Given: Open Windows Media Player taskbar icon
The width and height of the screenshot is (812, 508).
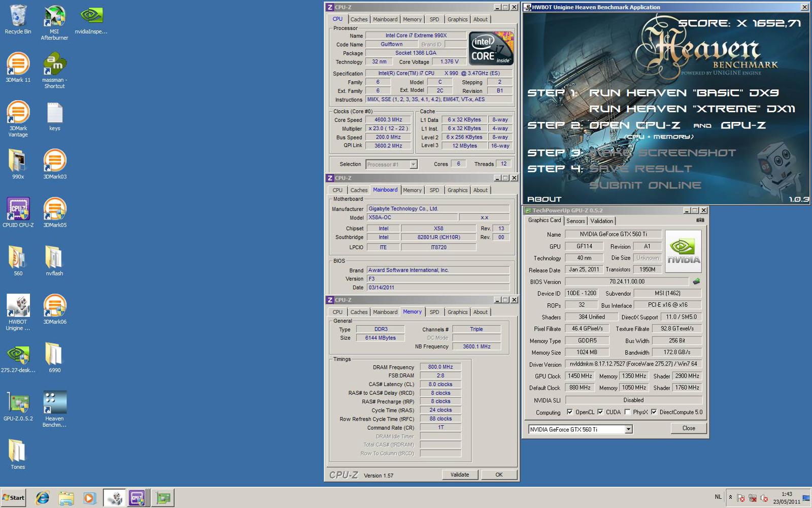Looking at the screenshot, I should pyautogui.click(x=89, y=498).
